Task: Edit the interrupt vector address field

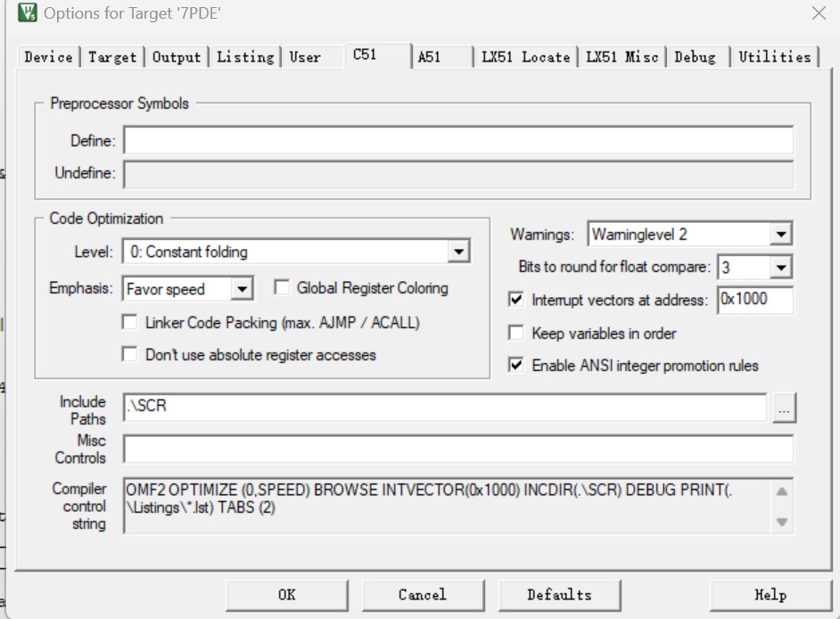Action: pos(755,300)
